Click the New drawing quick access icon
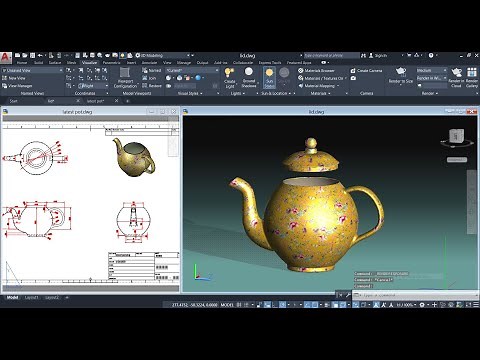 [18, 55]
